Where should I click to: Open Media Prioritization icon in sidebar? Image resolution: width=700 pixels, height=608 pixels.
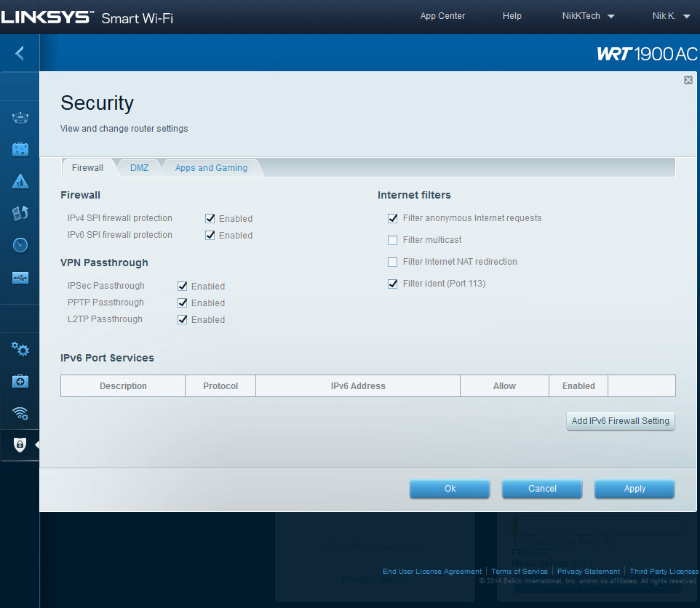pyautogui.click(x=20, y=213)
